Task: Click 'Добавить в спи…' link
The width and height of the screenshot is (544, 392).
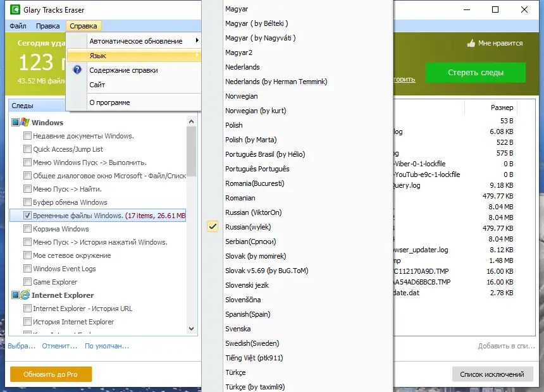Action: tap(506, 346)
